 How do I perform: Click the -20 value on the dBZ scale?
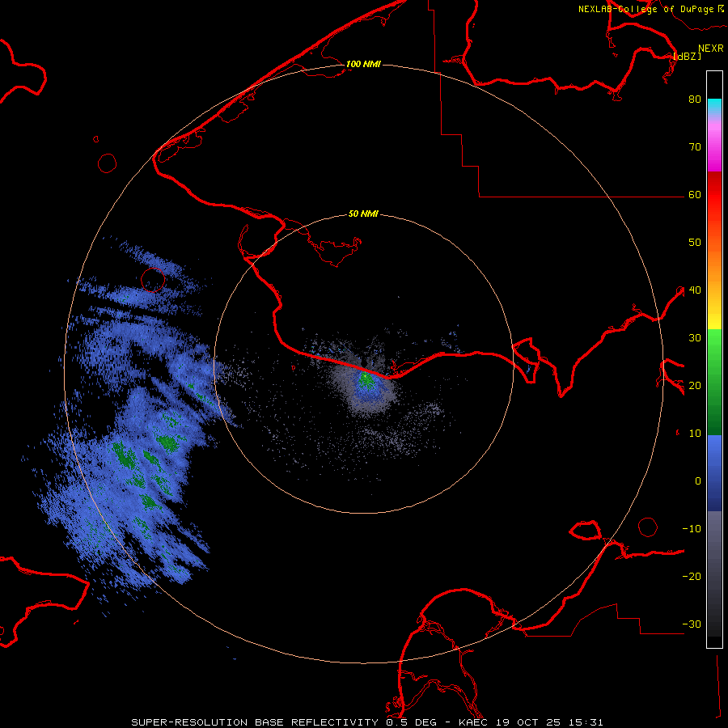[692, 577]
